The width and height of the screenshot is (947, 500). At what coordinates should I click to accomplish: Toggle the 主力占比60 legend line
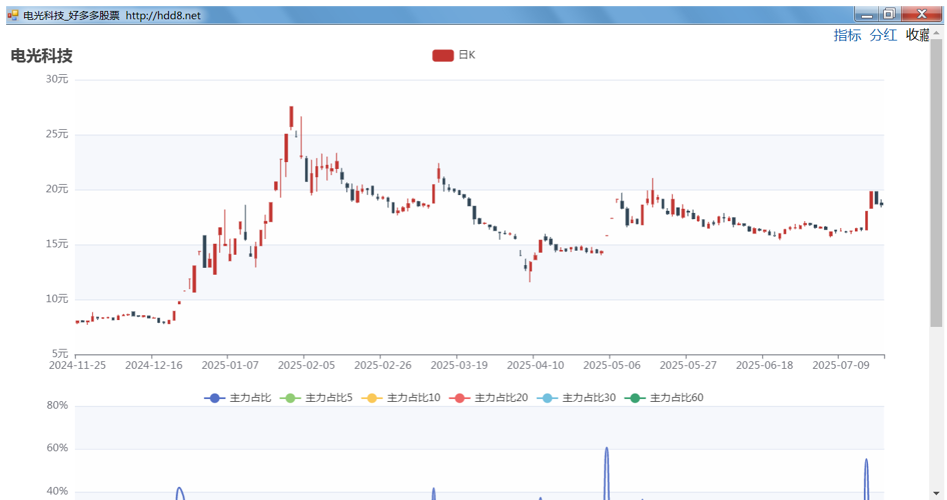point(664,398)
